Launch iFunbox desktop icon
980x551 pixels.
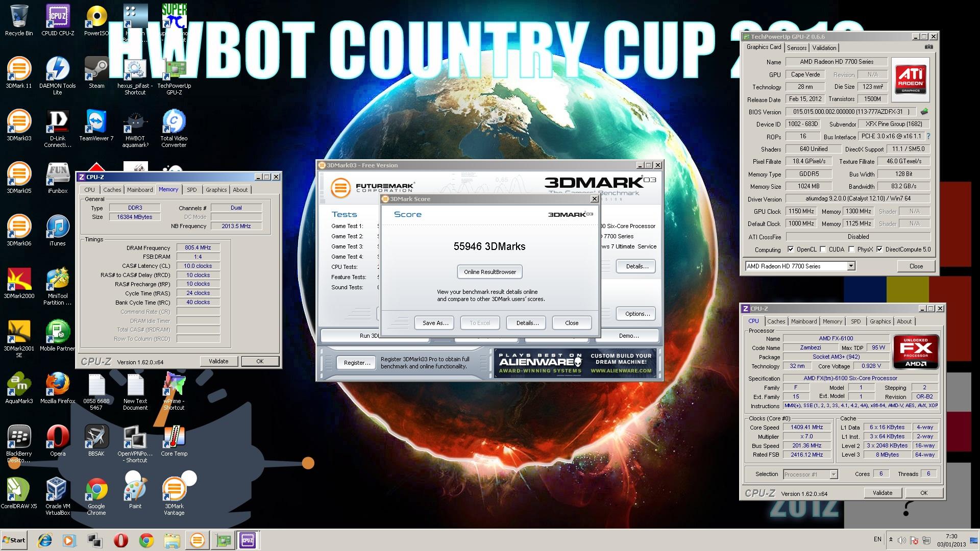coord(58,178)
